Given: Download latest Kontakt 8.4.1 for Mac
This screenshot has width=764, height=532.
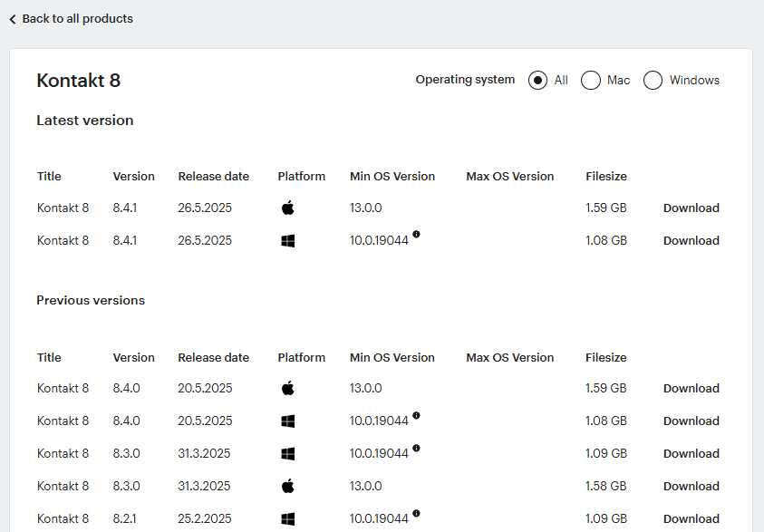Looking at the screenshot, I should click(691, 208).
